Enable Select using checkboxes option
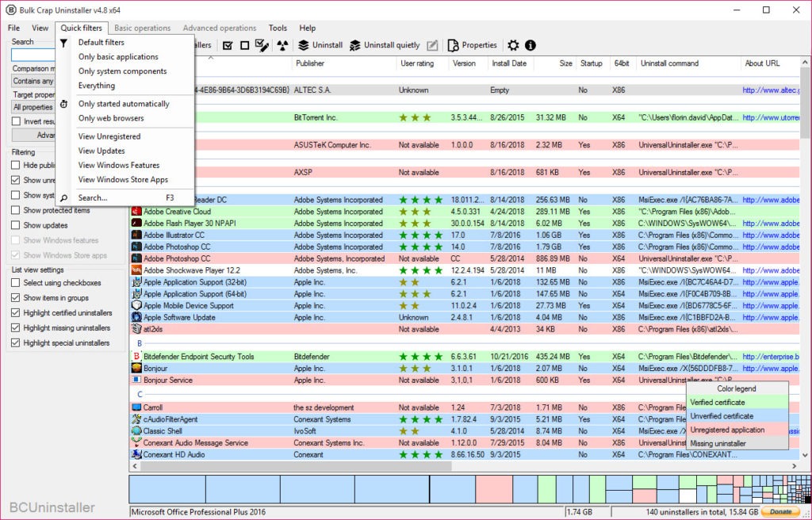The image size is (812, 520). coord(16,283)
